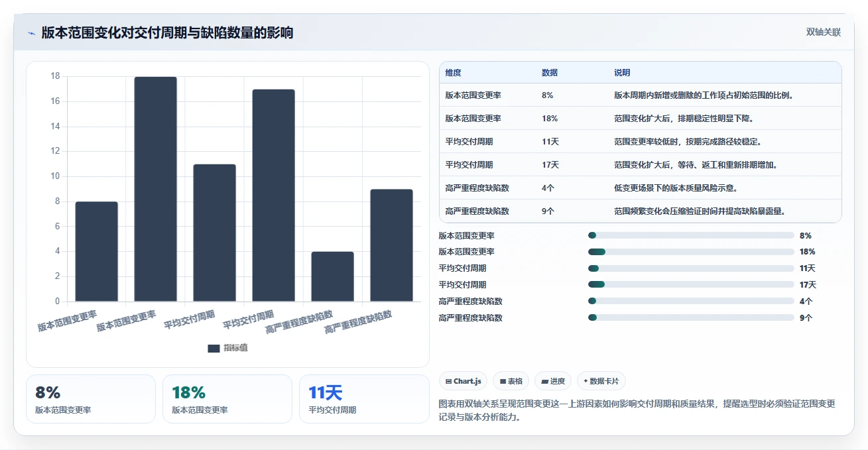Click the 说明 table column header

coord(622,73)
